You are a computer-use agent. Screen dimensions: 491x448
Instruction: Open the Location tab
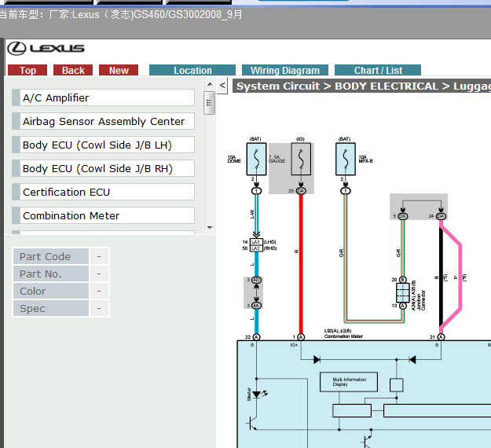pyautogui.click(x=192, y=70)
